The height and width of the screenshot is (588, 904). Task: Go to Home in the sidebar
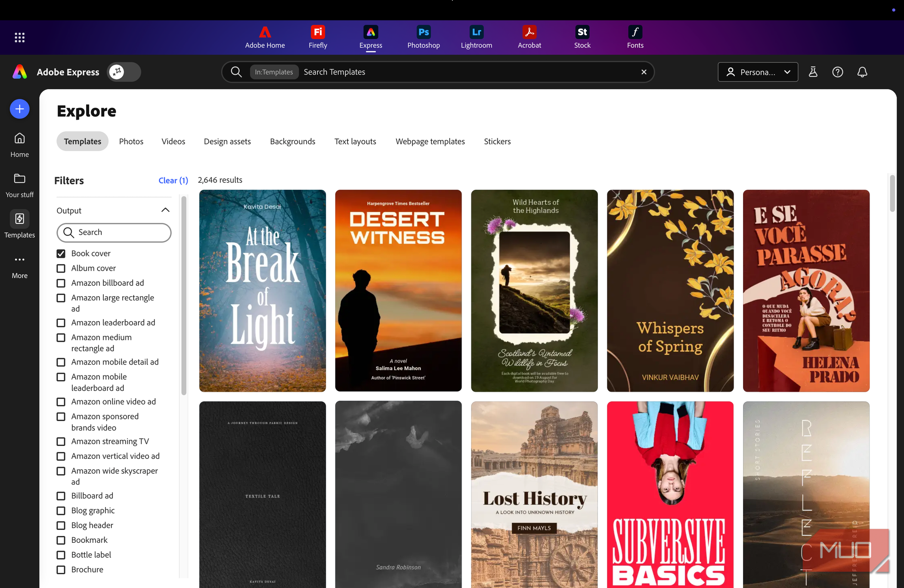[20, 145]
